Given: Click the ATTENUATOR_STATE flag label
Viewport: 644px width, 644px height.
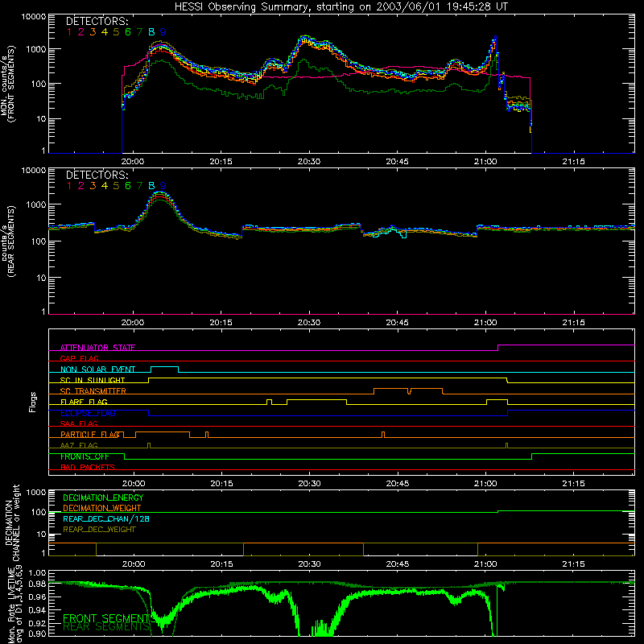Looking at the screenshot, I should [97, 348].
